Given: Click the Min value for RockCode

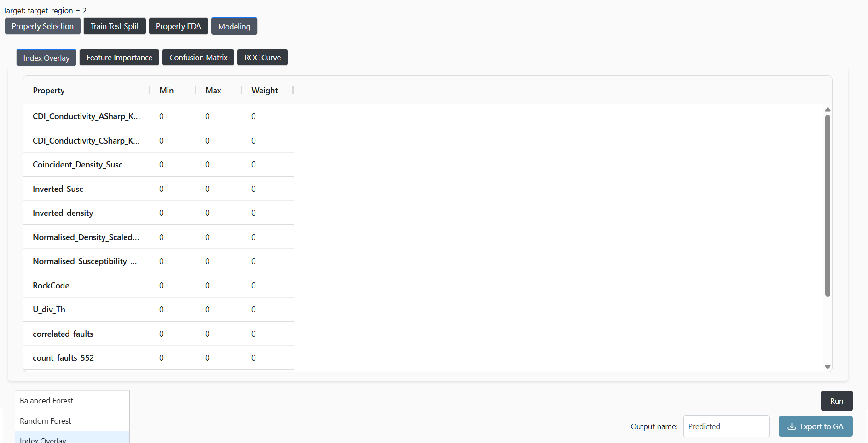Looking at the screenshot, I should pos(162,286).
